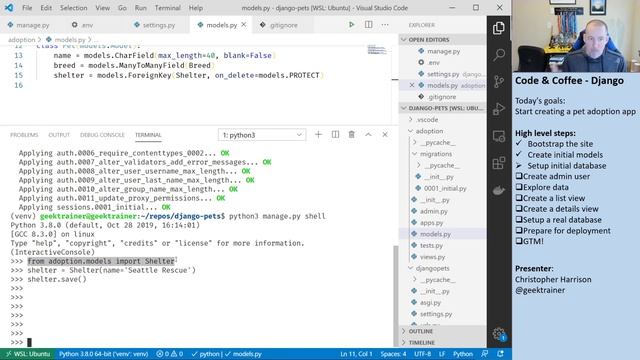Screen dimensions: 640x360
Task: Open Remote Explorer view in activity bar
Action: 498,136
